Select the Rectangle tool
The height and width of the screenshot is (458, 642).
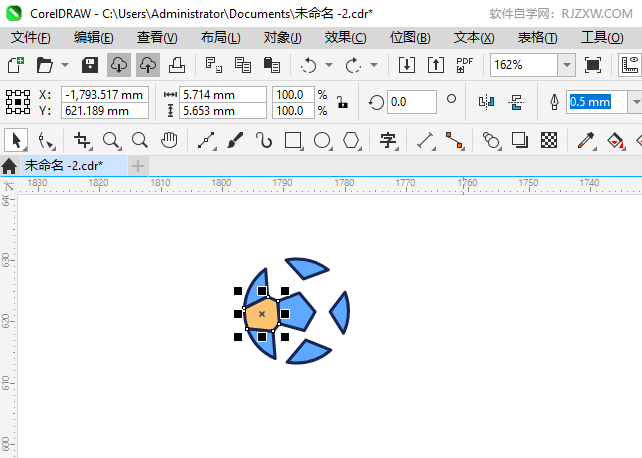[x=294, y=140]
